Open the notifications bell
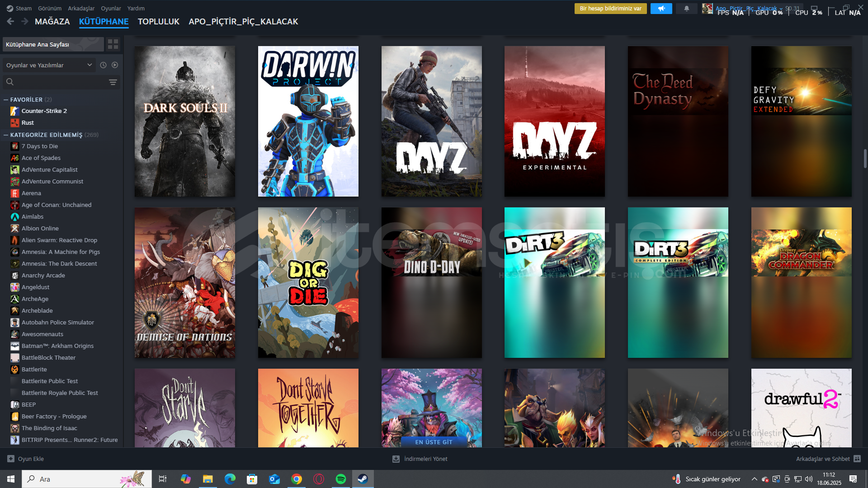This screenshot has height=488, width=868. pyautogui.click(x=687, y=9)
